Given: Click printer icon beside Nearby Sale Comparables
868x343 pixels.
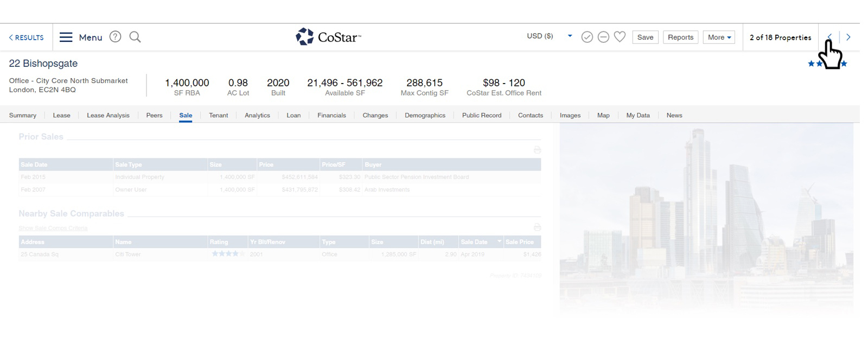Looking at the screenshot, I should pyautogui.click(x=537, y=227).
